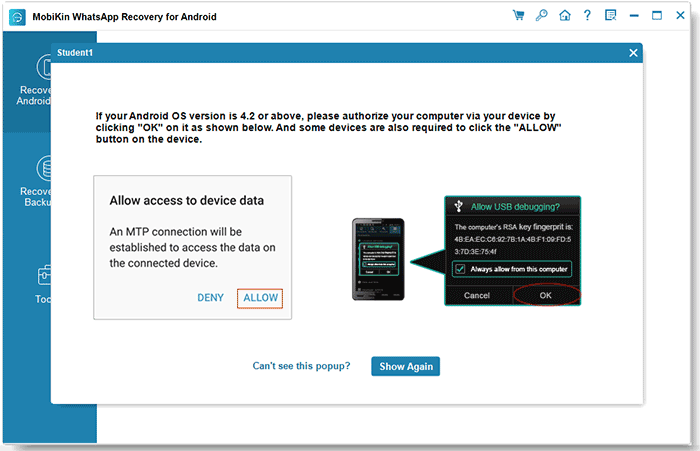Click "Can't see this popup?" text
Viewport: 700px width, 451px height.
coord(301,366)
